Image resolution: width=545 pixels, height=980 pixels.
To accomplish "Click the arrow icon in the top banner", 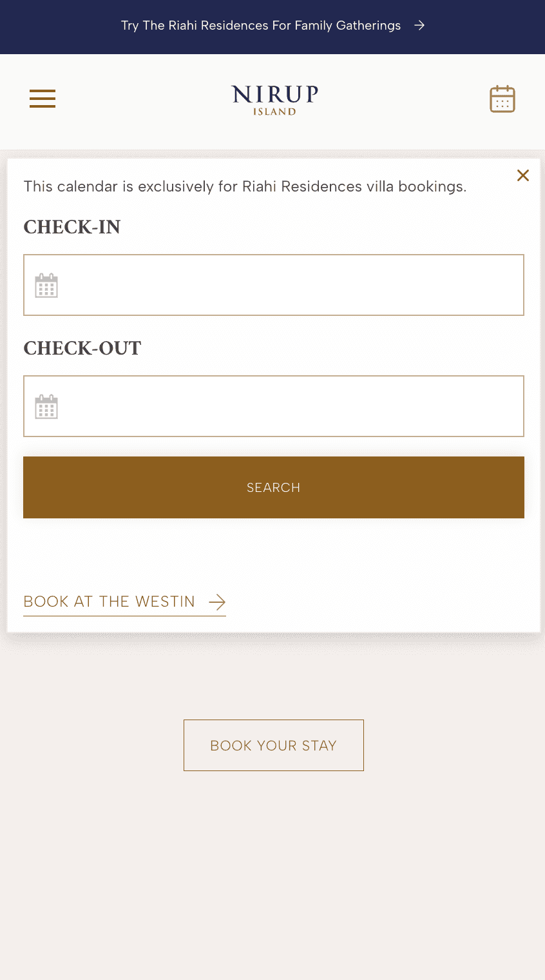I will click(x=419, y=26).
